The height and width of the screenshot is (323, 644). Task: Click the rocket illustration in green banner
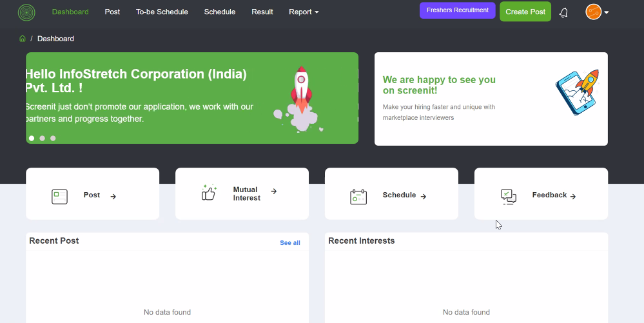pos(299,99)
